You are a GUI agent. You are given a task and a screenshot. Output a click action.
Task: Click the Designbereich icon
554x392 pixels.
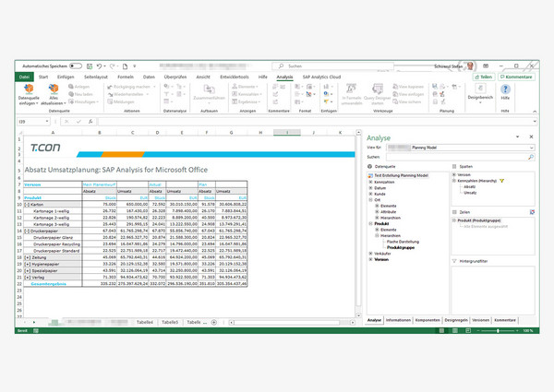pyautogui.click(x=480, y=89)
